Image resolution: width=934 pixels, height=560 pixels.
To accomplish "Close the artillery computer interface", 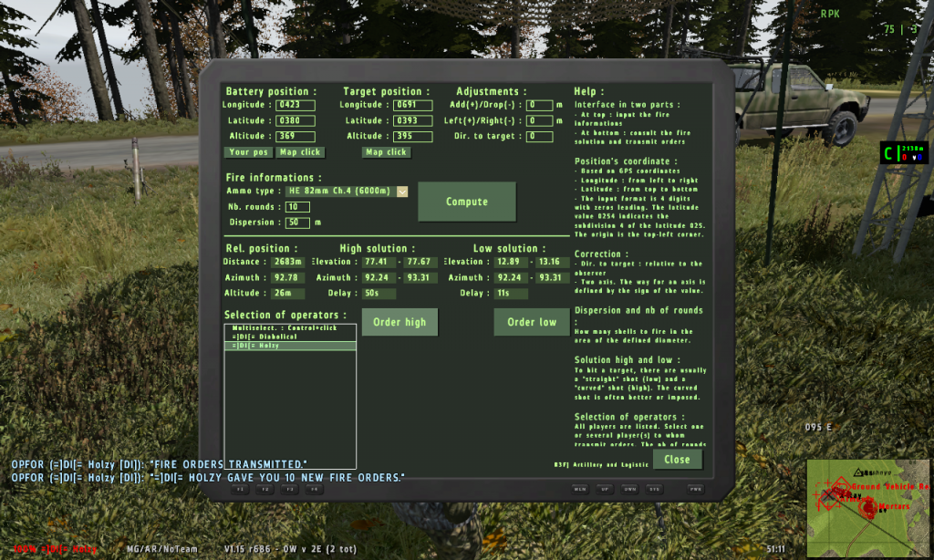I will coord(678,460).
